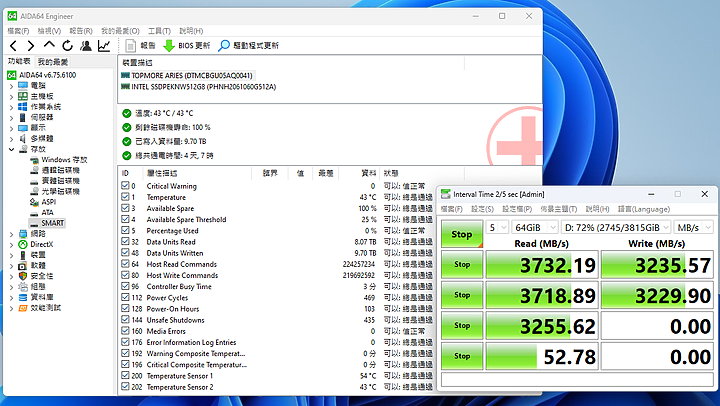Click the user profile toolbar icon
The height and width of the screenshot is (406, 720).
click(x=85, y=45)
